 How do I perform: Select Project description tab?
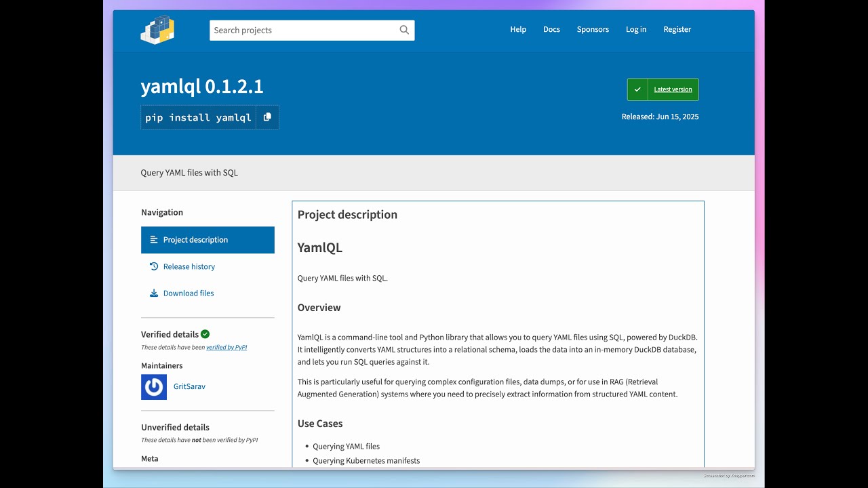click(208, 240)
